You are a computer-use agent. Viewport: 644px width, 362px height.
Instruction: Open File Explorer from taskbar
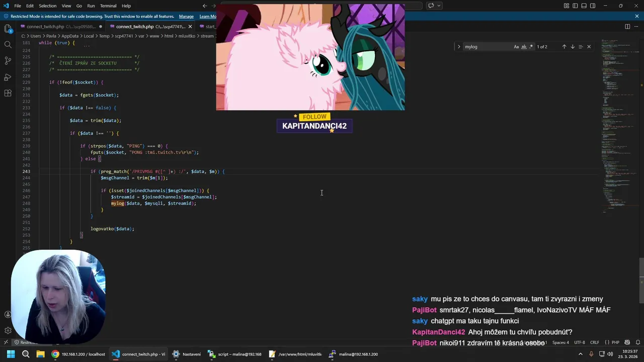pyautogui.click(x=40, y=354)
